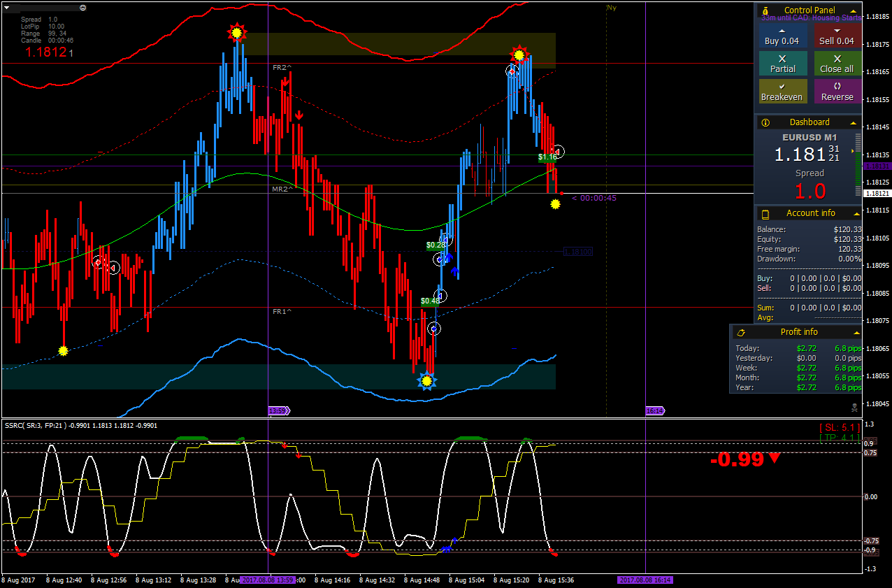Click the blue-rimmed sun signal at chart bottom
This screenshot has height=588, width=892.
[x=426, y=381]
